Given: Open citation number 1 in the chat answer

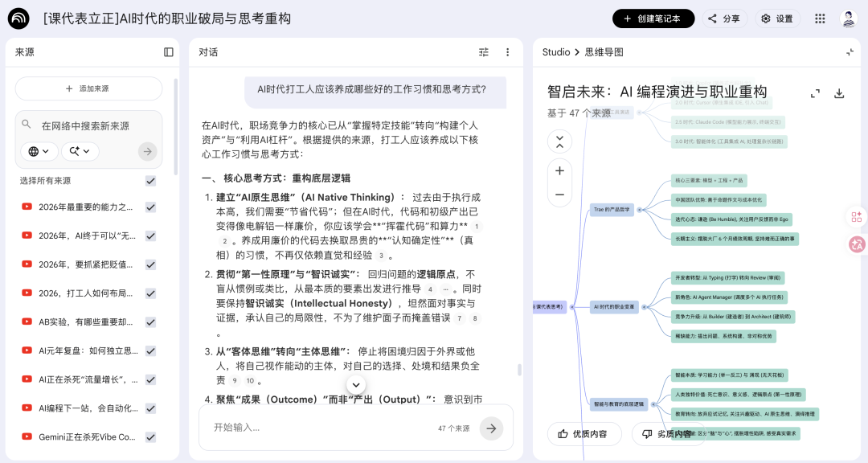Looking at the screenshot, I should pyautogui.click(x=476, y=226).
